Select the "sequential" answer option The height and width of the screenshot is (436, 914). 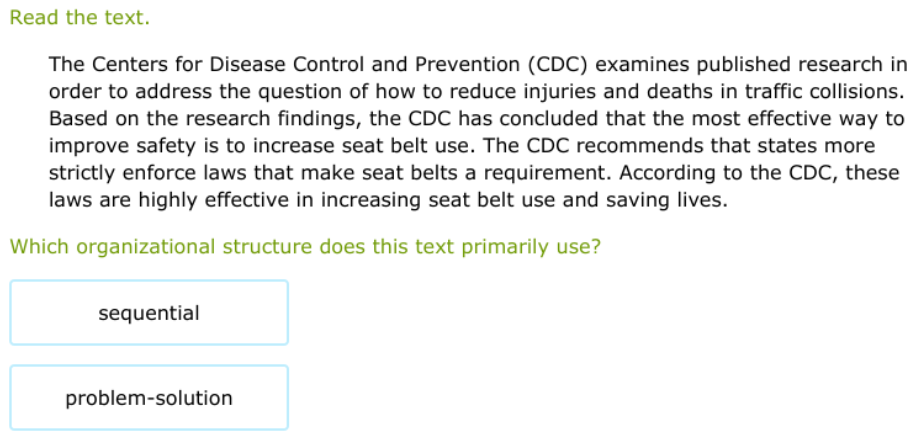pyautogui.click(x=149, y=313)
